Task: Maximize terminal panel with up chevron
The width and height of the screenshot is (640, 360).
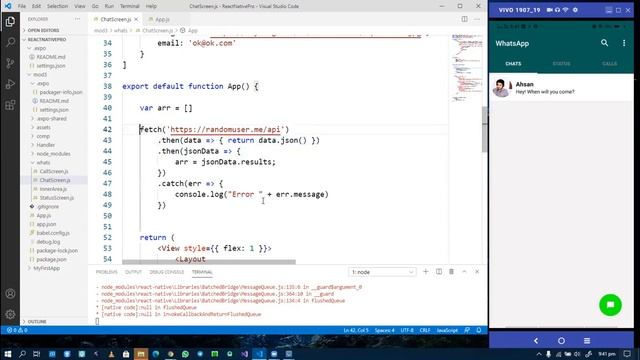Action: point(464,272)
